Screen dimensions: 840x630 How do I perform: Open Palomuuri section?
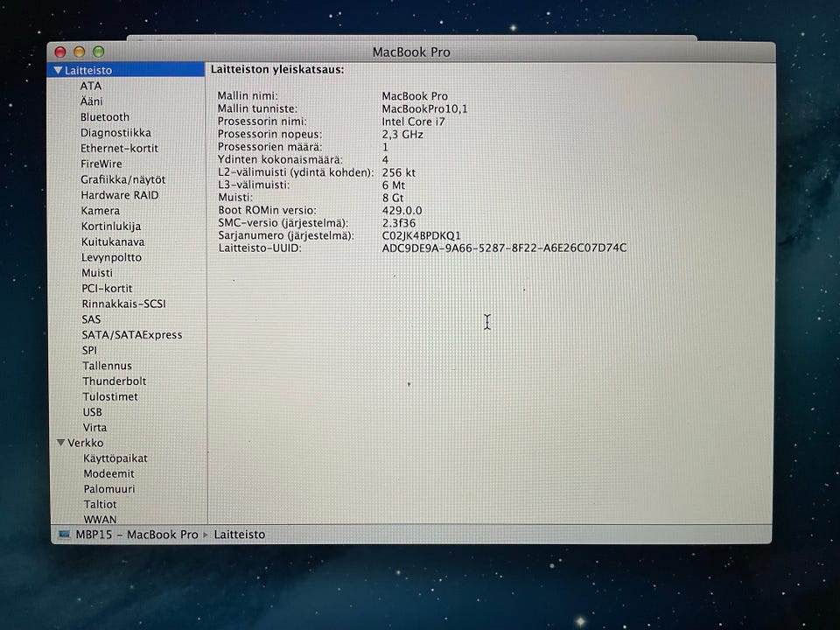(109, 489)
